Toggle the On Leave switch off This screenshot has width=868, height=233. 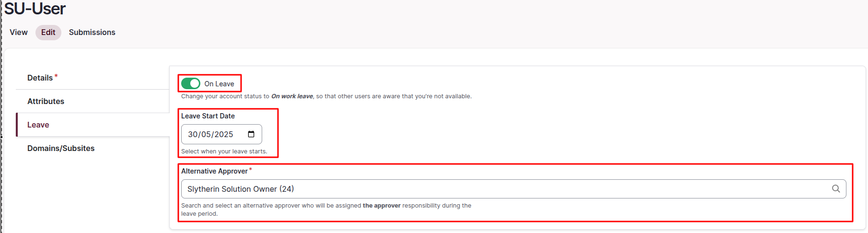click(x=191, y=83)
